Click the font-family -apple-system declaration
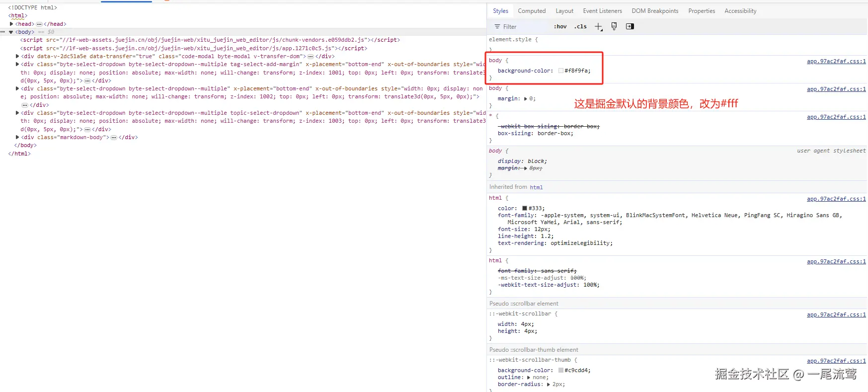 point(670,219)
